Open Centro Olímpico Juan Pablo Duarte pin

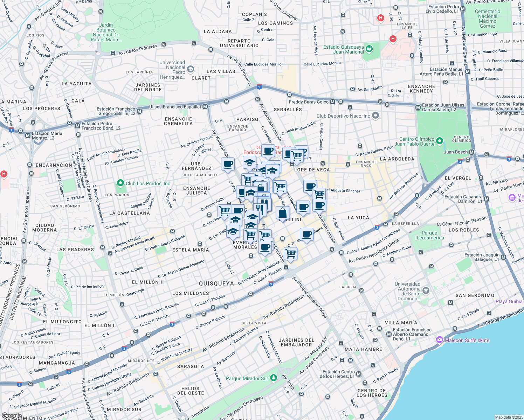pyautogui.click(x=440, y=141)
